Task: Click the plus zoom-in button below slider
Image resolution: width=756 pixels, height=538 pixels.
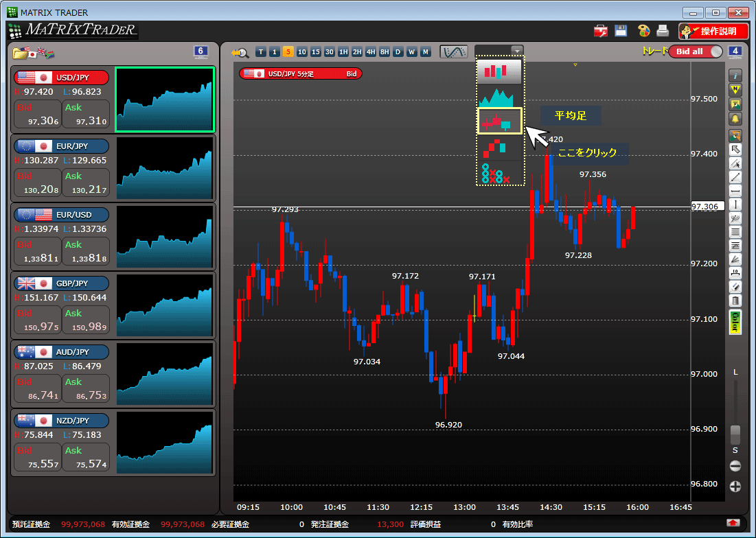Action: tap(735, 487)
